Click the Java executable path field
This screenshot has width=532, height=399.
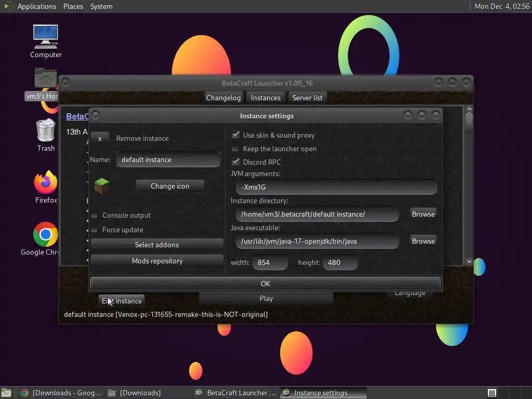(x=317, y=241)
